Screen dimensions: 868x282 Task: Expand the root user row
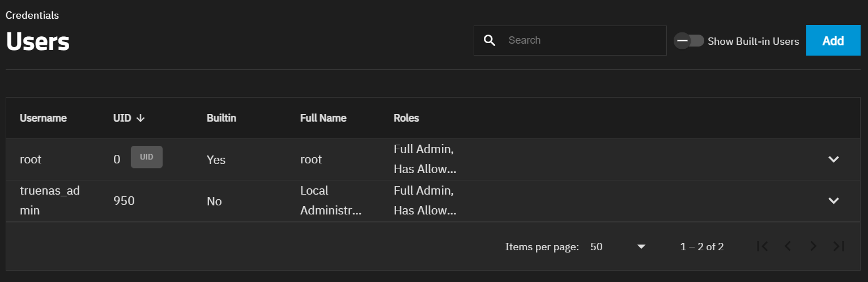point(833,159)
